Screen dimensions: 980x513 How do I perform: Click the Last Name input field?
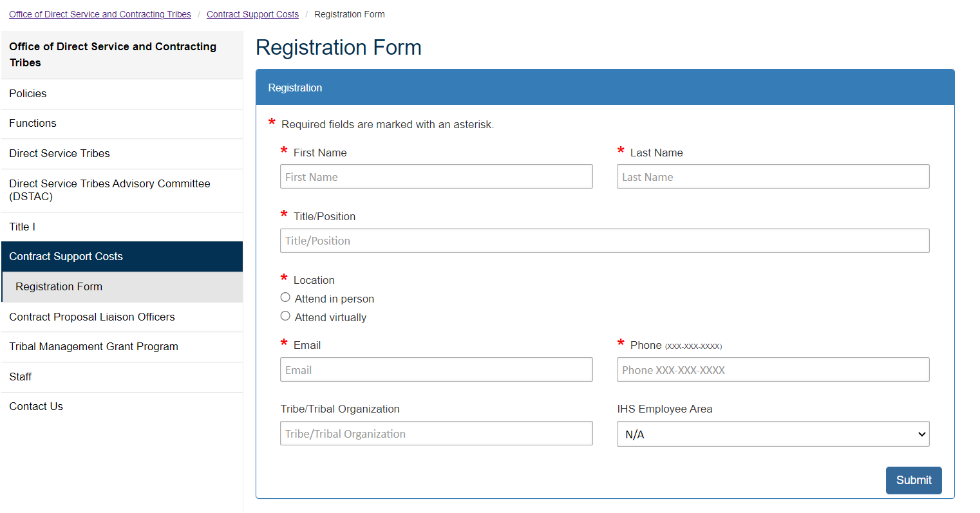coord(773,176)
